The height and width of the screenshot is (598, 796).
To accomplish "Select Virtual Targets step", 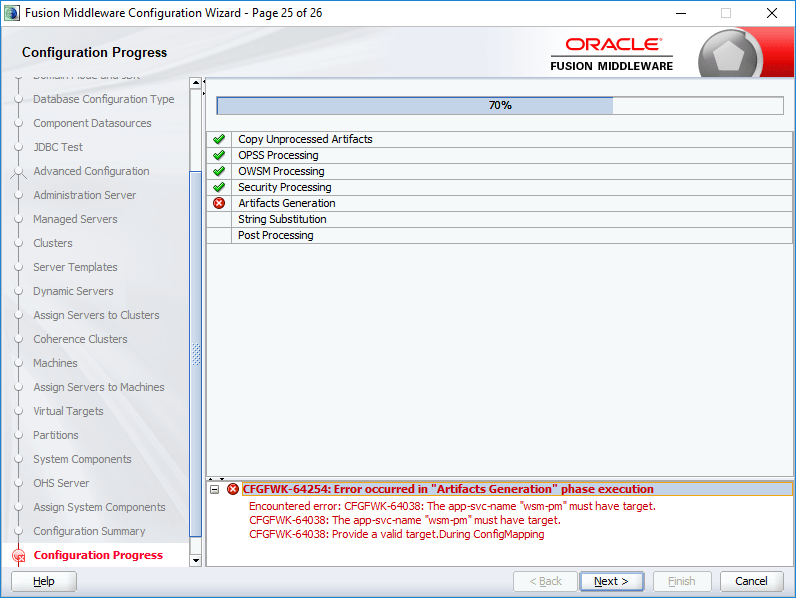I will (x=68, y=411).
